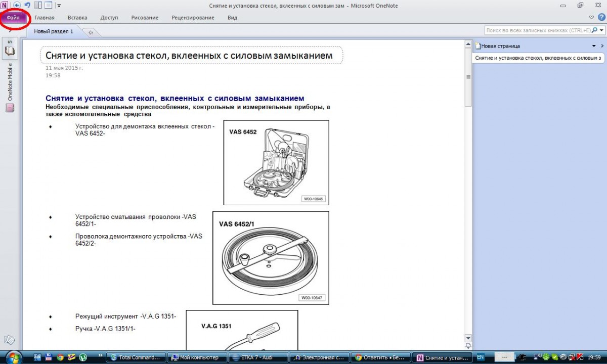The height and width of the screenshot is (364, 607).
Task: Click the taskbar clock 19:59
Action: (594, 357)
